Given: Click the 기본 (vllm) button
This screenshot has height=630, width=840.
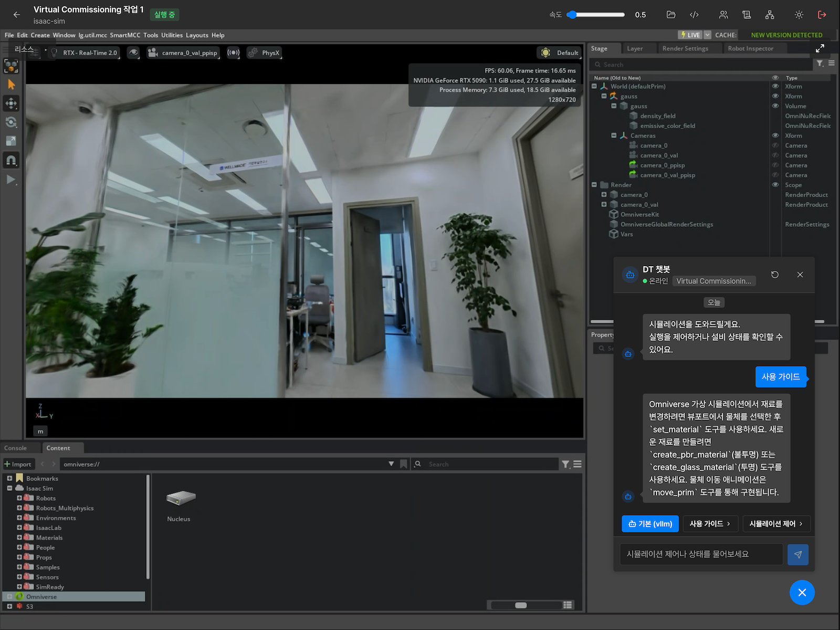Looking at the screenshot, I should pos(650,524).
